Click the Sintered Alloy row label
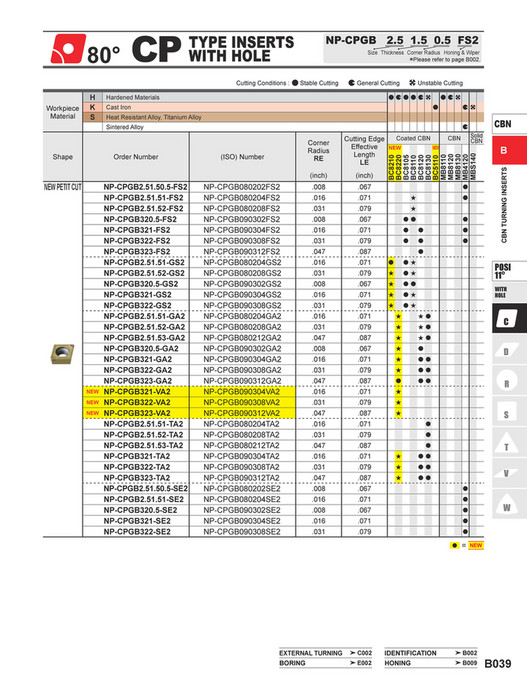This screenshot has width=527, height=684. tap(125, 127)
